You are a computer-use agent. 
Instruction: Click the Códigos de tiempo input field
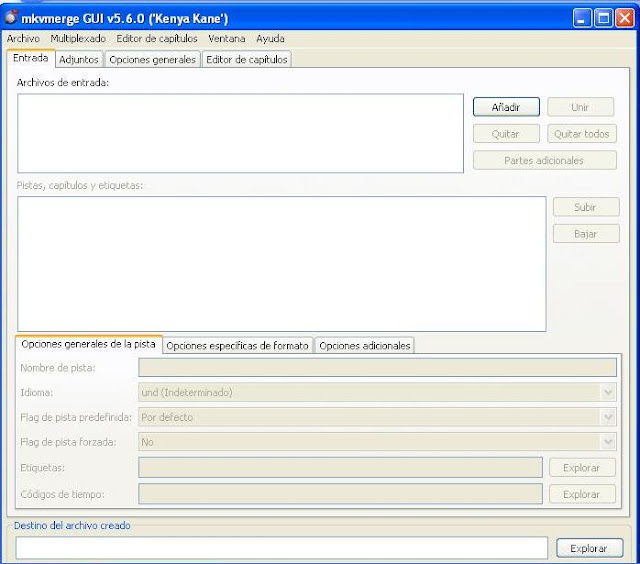[x=340, y=494]
